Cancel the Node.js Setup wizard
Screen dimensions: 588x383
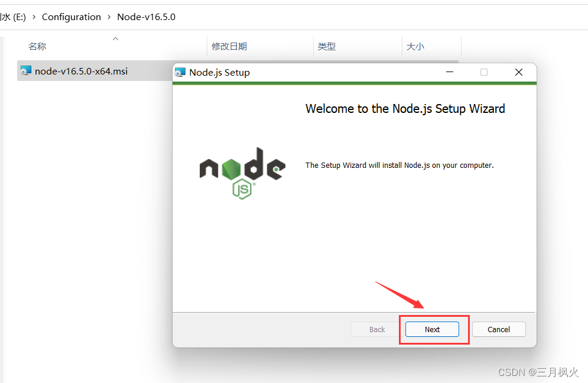tap(499, 329)
